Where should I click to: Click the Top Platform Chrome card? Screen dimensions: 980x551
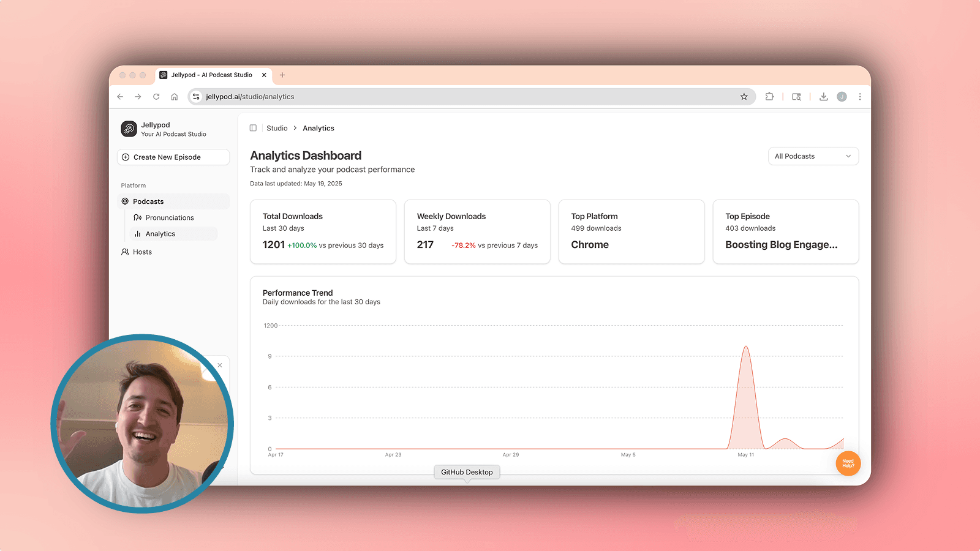pos(631,231)
